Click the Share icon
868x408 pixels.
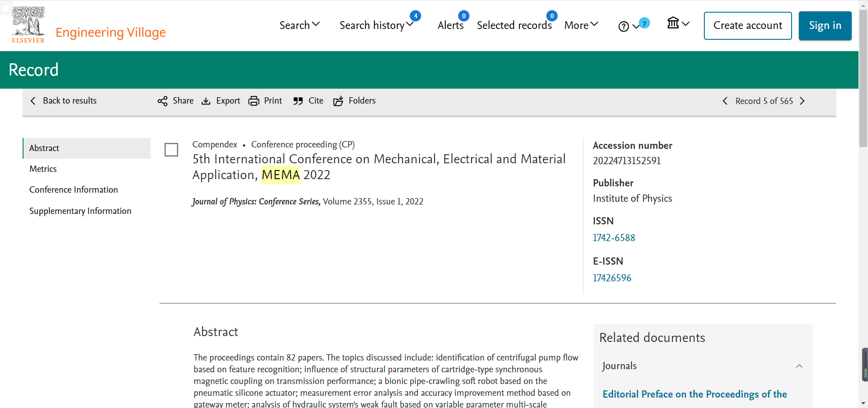tap(162, 101)
